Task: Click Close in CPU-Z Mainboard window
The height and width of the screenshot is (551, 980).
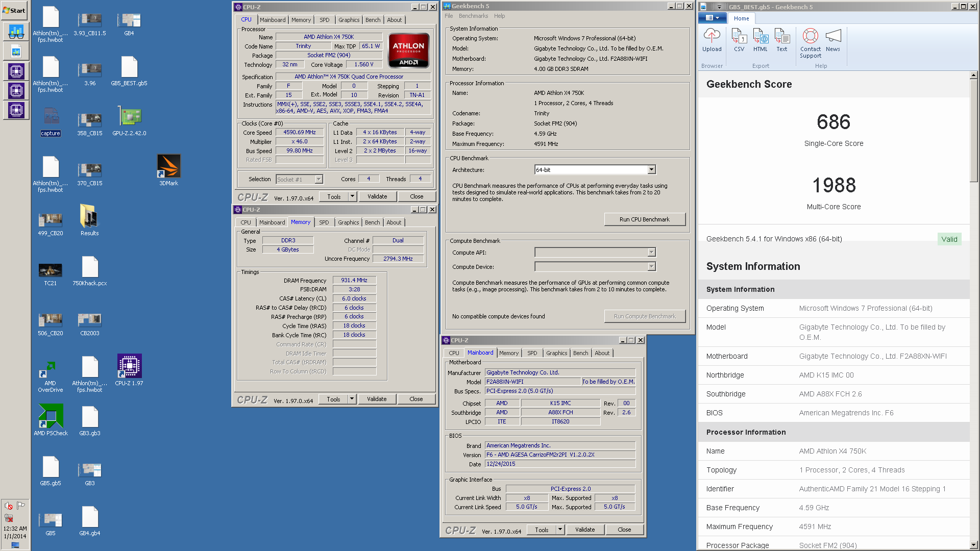Action: [x=624, y=530]
